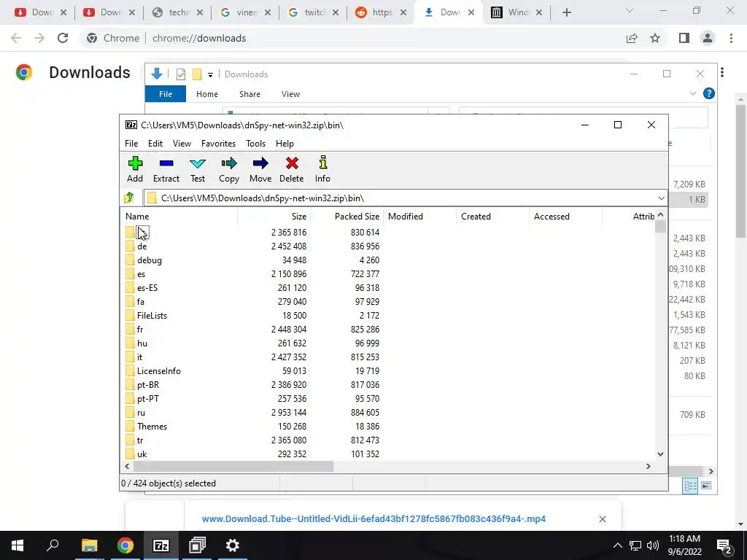Expand the 7-Zip address path dropdown
The width and height of the screenshot is (747, 560).
(x=661, y=198)
